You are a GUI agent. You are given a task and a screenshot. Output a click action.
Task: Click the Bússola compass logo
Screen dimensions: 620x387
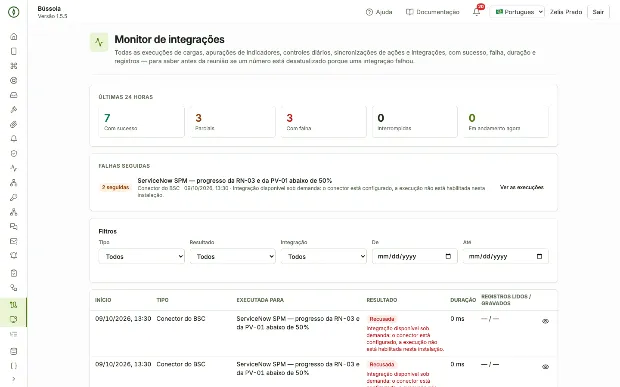point(13,12)
